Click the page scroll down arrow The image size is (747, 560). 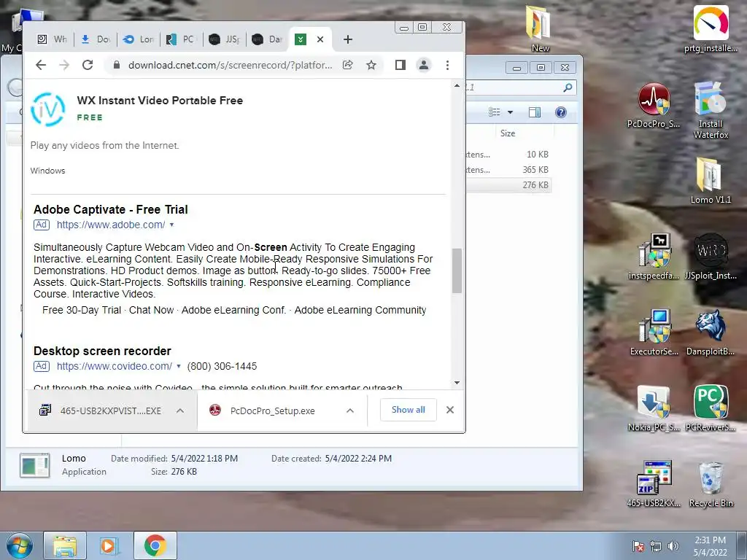[457, 383]
